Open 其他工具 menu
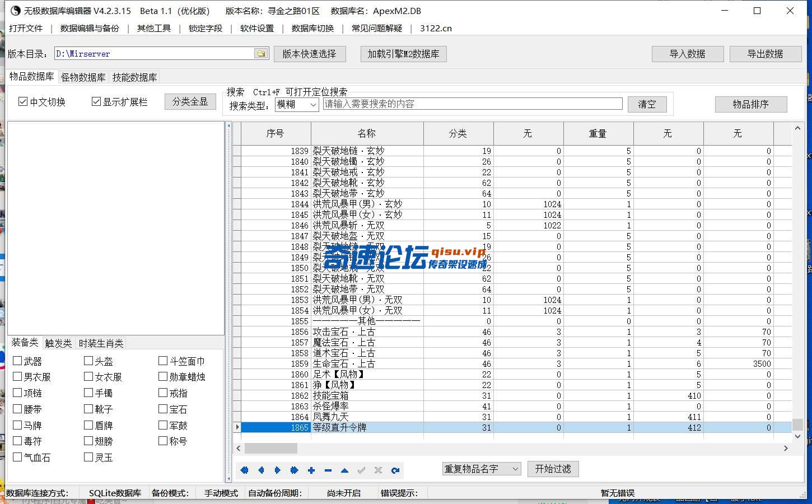 154,28
